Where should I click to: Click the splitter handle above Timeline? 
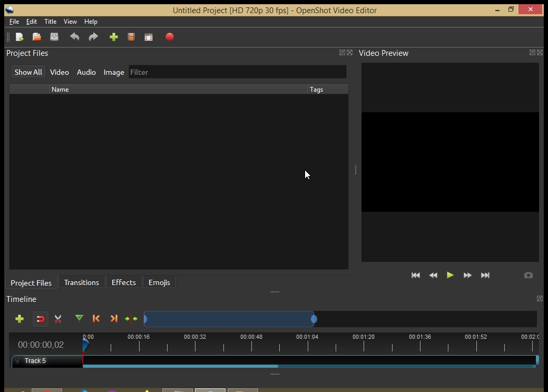click(x=275, y=292)
